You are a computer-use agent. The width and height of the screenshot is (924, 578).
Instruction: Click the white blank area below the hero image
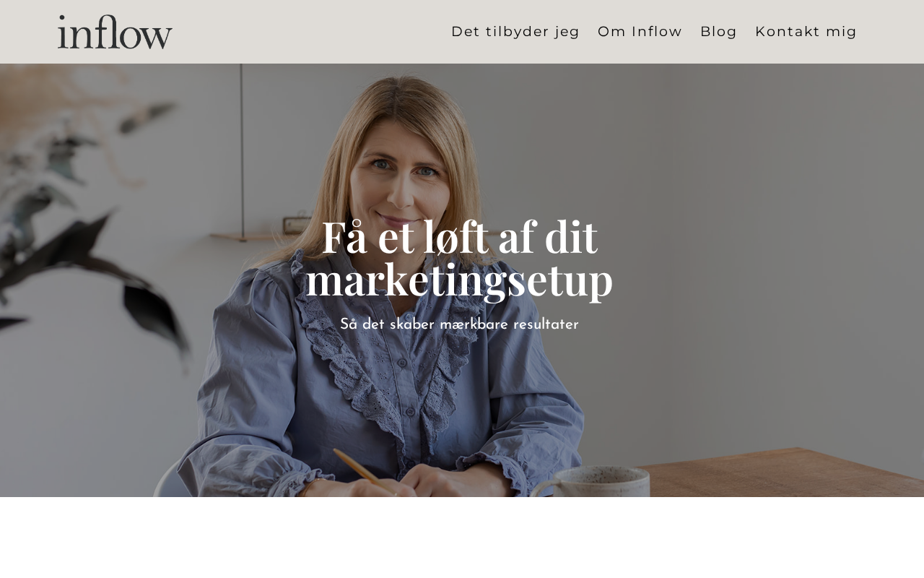[x=462, y=538]
